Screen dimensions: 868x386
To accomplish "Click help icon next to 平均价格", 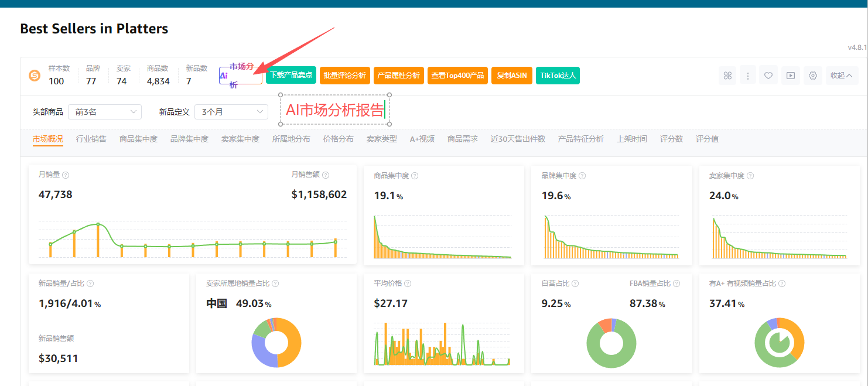I will tap(408, 283).
